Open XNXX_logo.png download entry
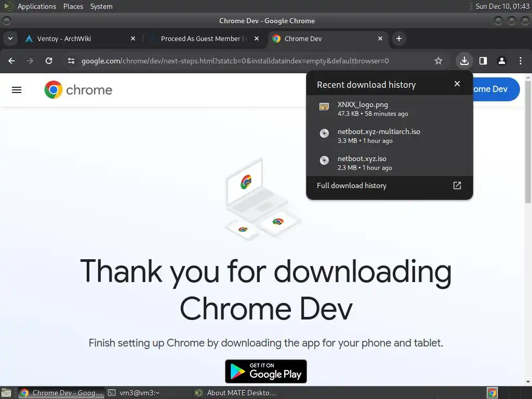Screen dimensions: 532x399 pos(390,109)
